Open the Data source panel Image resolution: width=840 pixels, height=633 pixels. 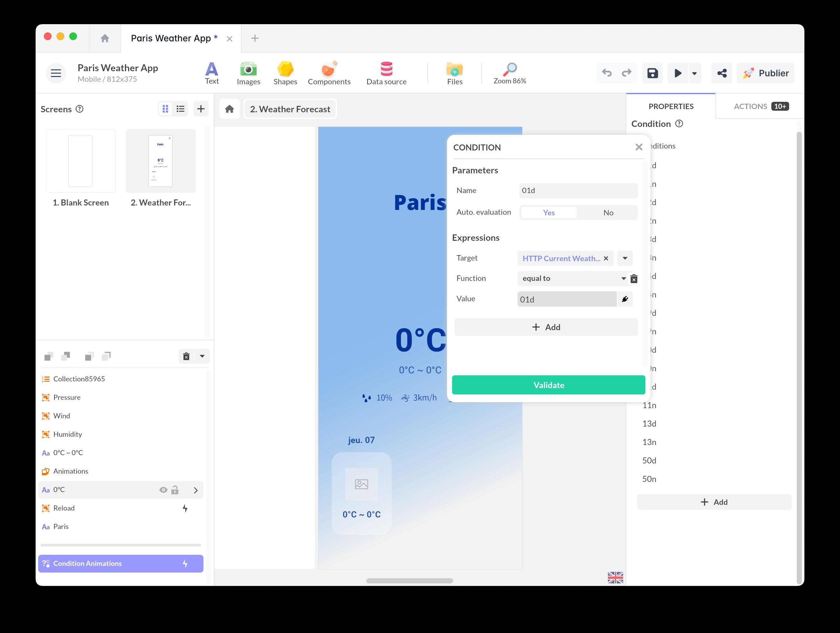(x=386, y=73)
